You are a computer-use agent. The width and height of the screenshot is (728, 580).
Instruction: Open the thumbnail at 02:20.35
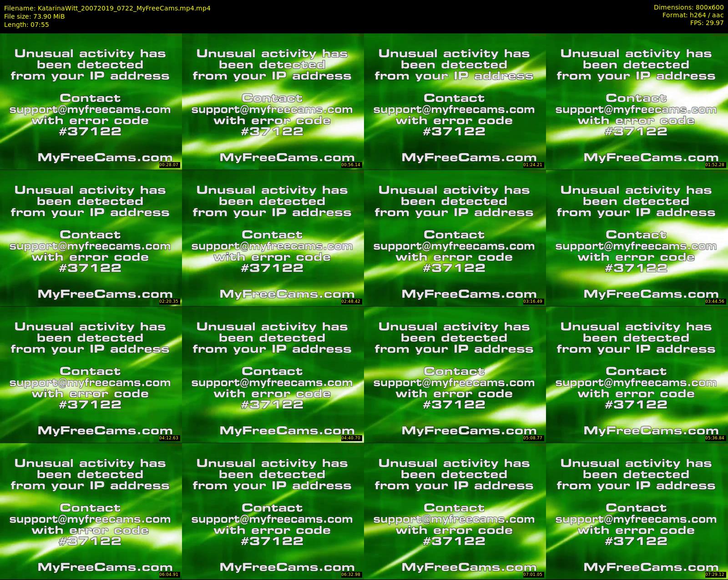pos(91,238)
